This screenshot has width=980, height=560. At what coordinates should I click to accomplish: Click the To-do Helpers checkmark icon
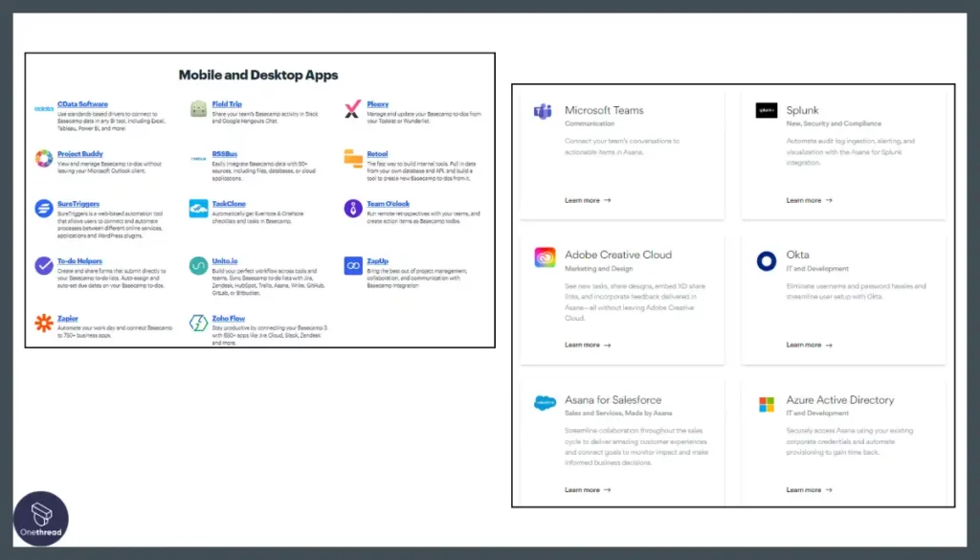[44, 265]
